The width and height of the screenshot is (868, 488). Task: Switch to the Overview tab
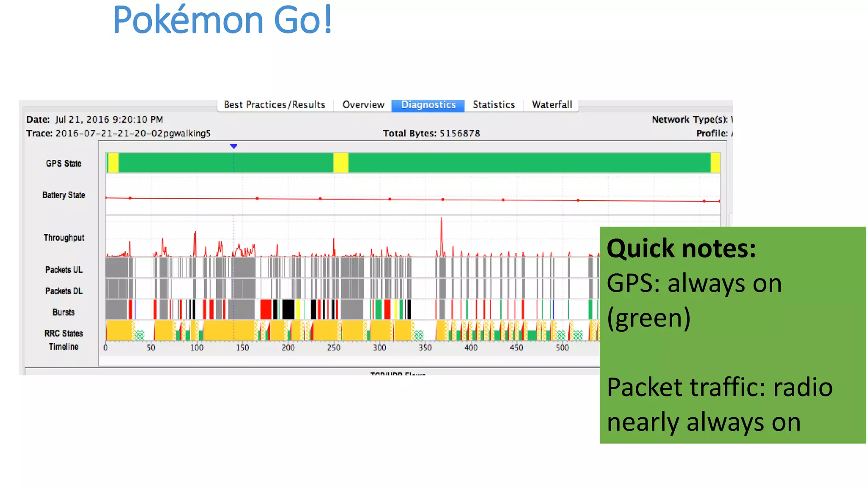[x=363, y=105]
